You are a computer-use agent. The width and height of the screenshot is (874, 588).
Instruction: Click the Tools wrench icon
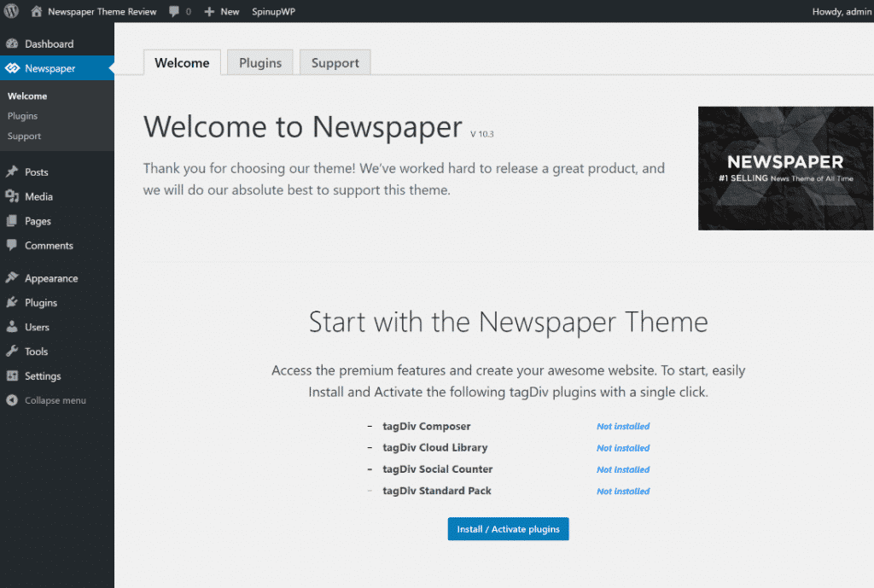(x=12, y=351)
